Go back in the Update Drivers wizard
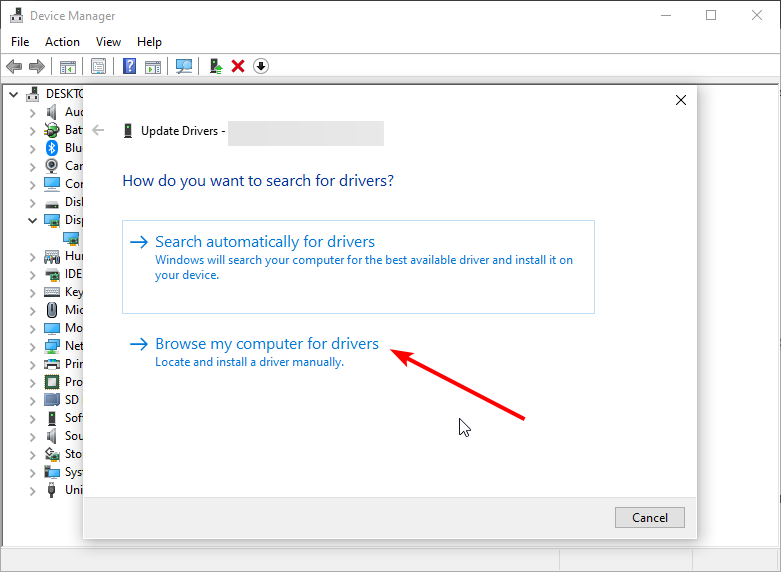Screen dimensions: 781x572 (x=98, y=131)
